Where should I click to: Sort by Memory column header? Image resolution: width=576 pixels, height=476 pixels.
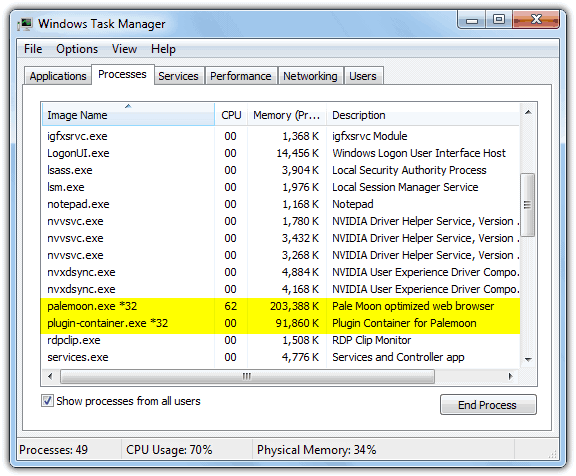point(287,115)
